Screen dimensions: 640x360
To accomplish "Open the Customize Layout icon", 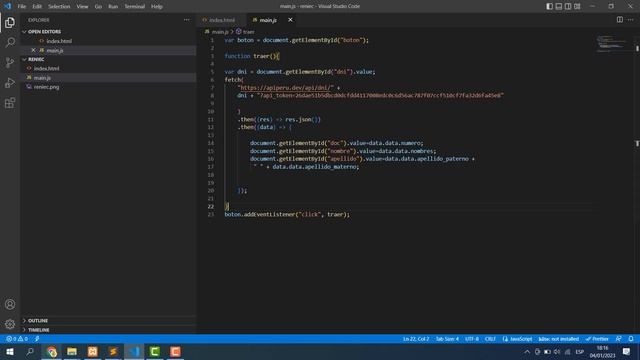I will tap(577, 6).
